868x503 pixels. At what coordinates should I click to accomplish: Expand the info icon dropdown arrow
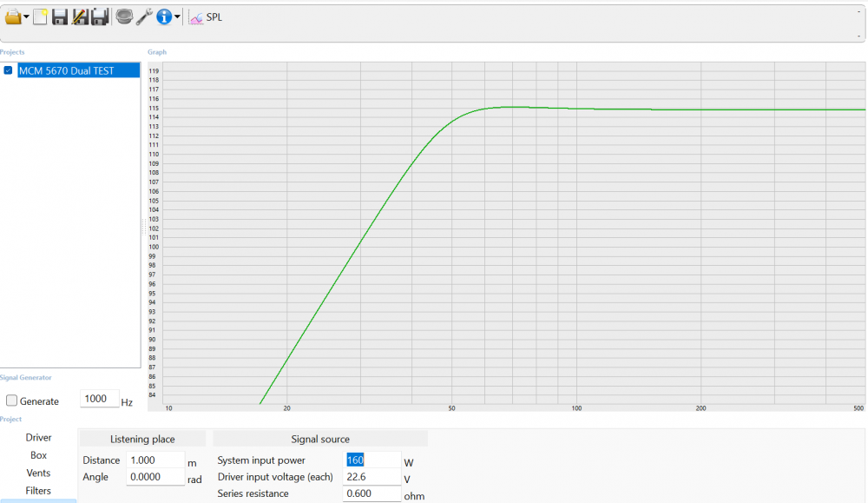(177, 17)
